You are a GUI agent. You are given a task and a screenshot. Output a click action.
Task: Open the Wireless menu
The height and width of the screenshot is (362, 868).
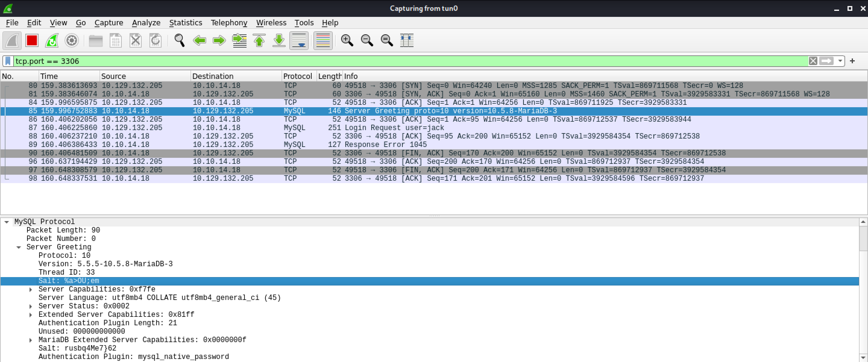click(271, 23)
